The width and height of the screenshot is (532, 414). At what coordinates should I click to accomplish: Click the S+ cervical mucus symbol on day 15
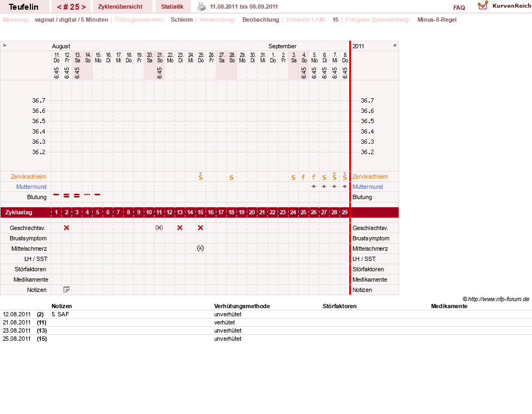click(201, 176)
